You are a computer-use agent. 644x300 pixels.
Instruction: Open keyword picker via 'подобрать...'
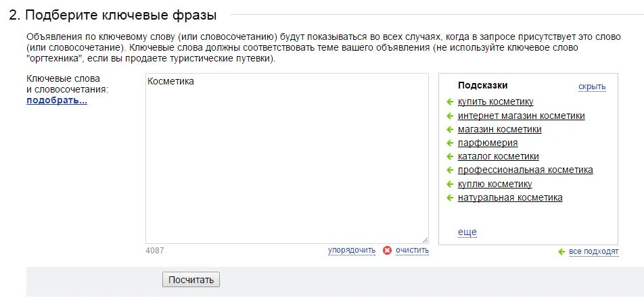click(57, 101)
